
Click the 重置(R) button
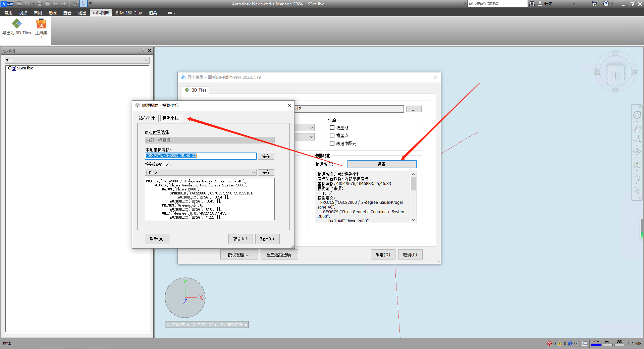[x=157, y=239]
